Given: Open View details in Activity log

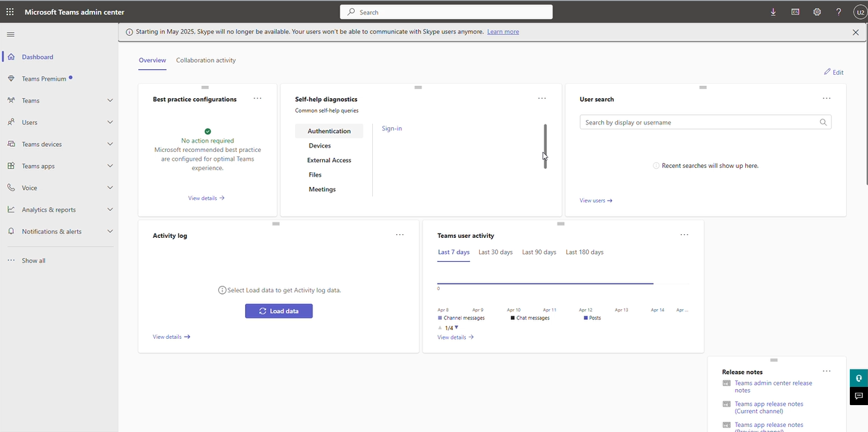Looking at the screenshot, I should (x=172, y=337).
